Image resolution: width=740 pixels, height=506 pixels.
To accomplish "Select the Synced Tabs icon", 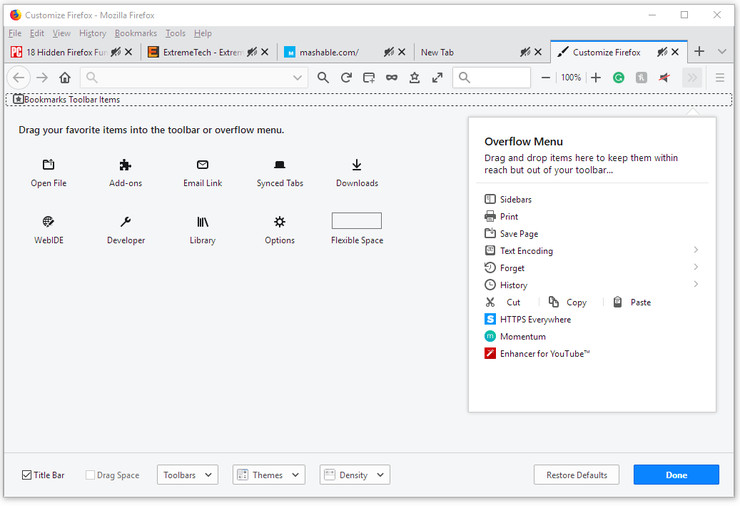I will [x=280, y=165].
